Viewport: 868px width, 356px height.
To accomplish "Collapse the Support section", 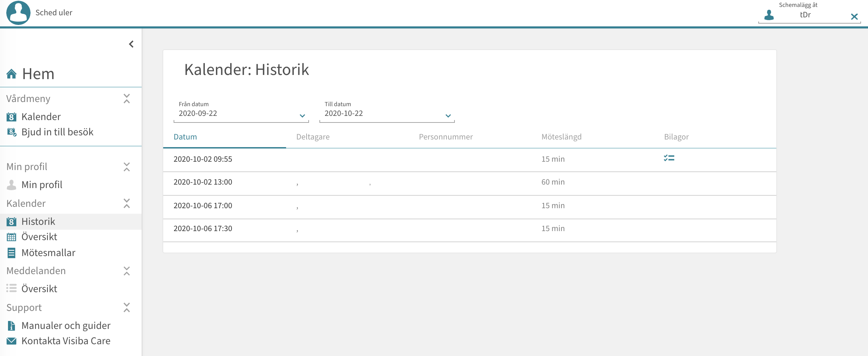I will point(127,307).
